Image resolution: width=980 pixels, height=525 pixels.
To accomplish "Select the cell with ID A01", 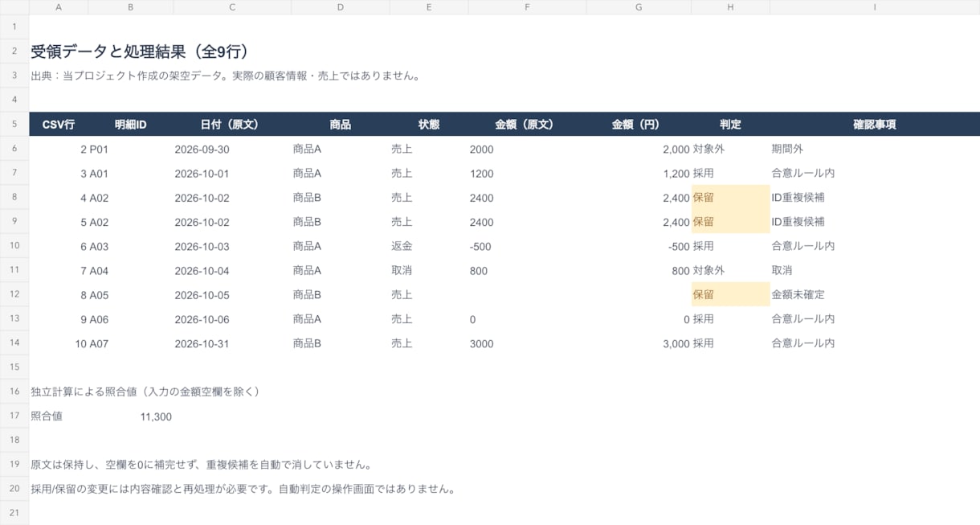I will tap(131, 174).
